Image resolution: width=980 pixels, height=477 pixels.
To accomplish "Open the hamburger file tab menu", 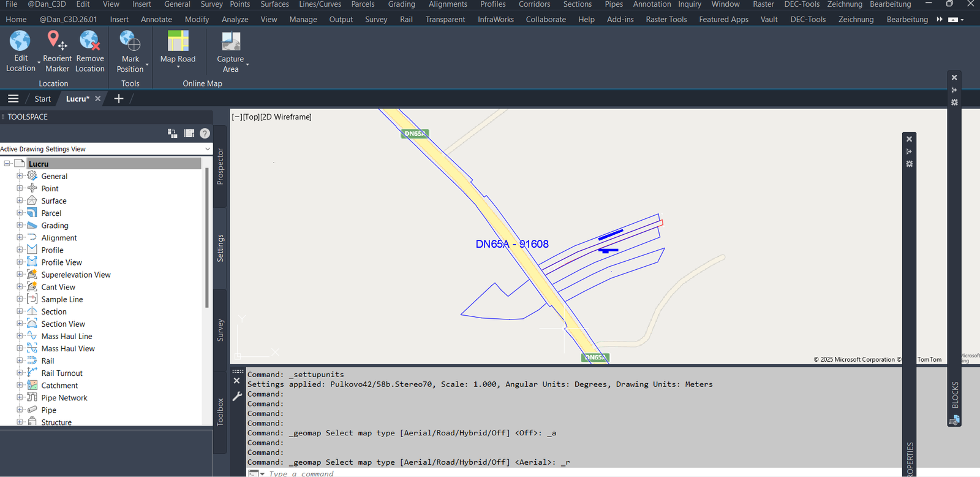I will pyautogui.click(x=13, y=99).
